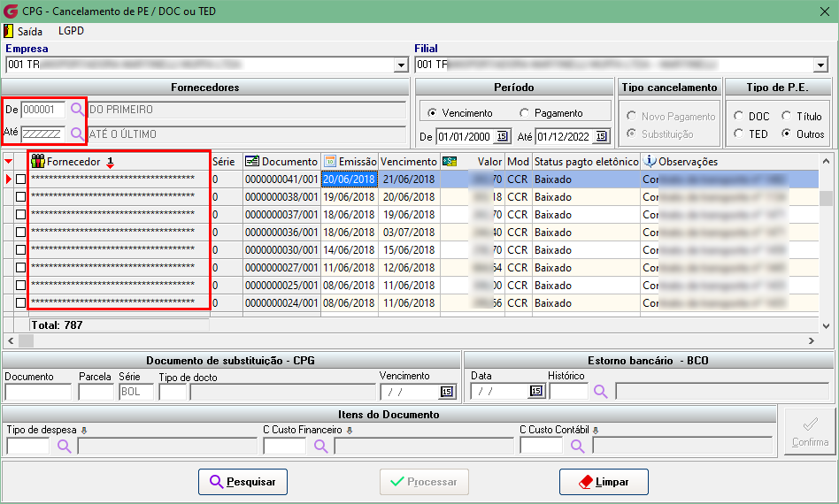Open calendar picker for period end date
Screen dimensions: 839x504
tap(602, 136)
